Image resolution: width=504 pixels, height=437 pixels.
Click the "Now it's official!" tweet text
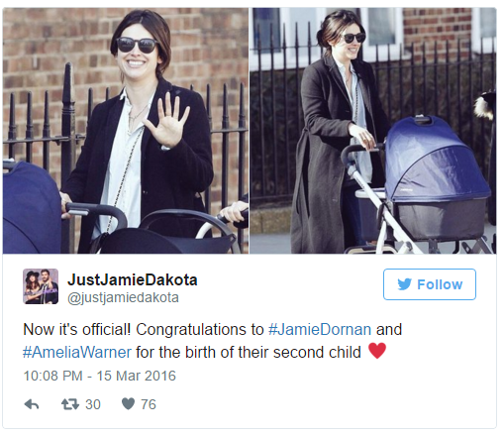pyautogui.click(x=77, y=329)
